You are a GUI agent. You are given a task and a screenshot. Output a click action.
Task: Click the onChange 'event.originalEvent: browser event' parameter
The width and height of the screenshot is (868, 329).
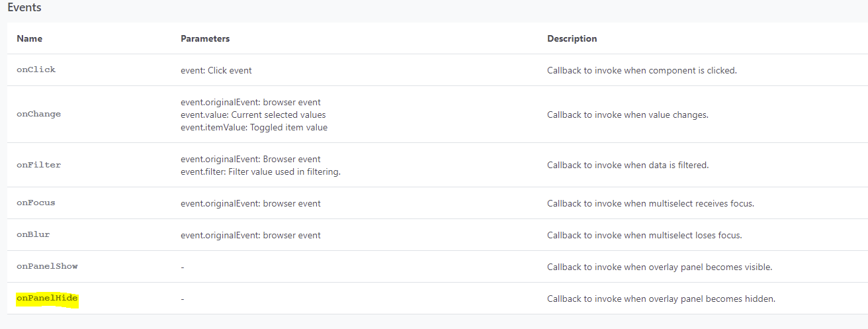[251, 102]
